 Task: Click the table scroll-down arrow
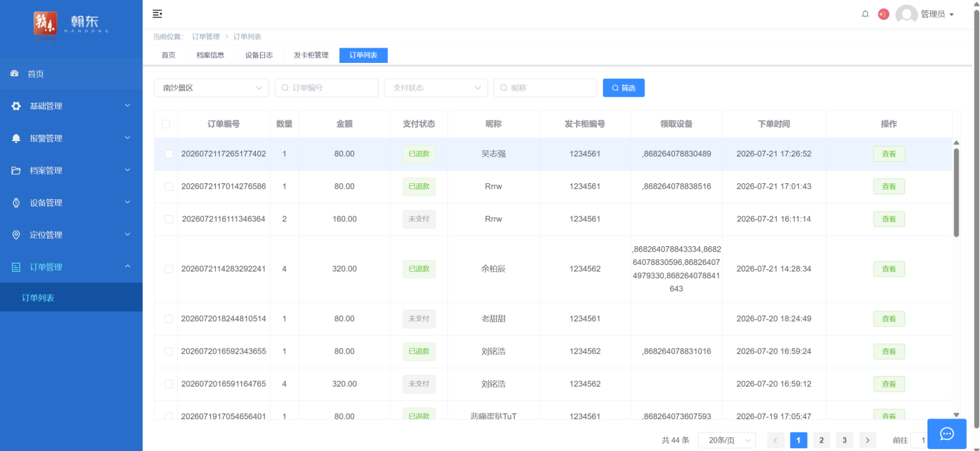tap(956, 415)
